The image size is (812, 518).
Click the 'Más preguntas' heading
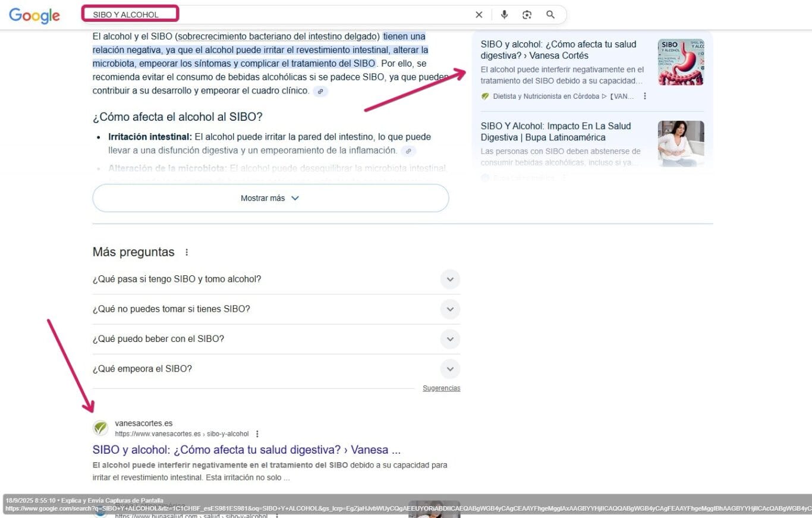(134, 252)
